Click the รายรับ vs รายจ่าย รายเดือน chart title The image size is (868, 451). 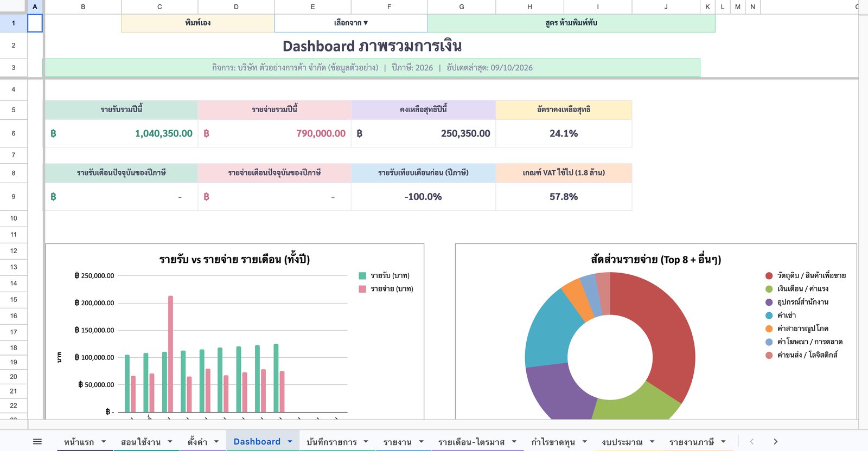coord(234,259)
